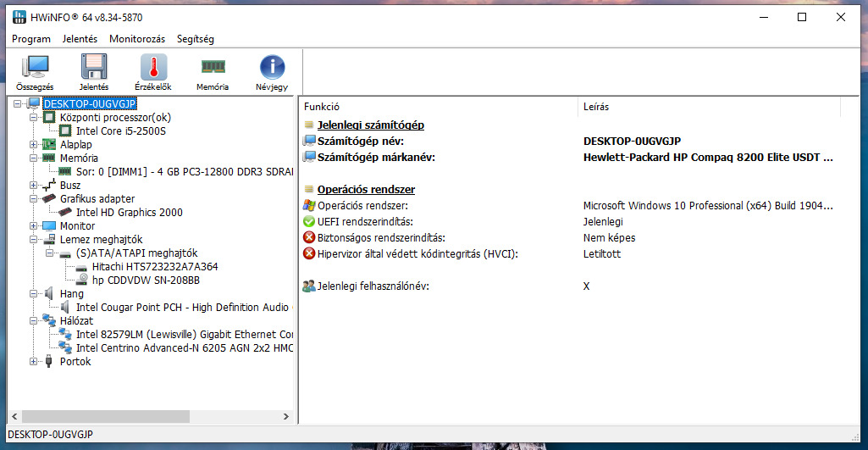This screenshot has width=868, height=450.
Task: Click the CPU chip icon beside Központi processzor(ok)
Action: [50, 118]
